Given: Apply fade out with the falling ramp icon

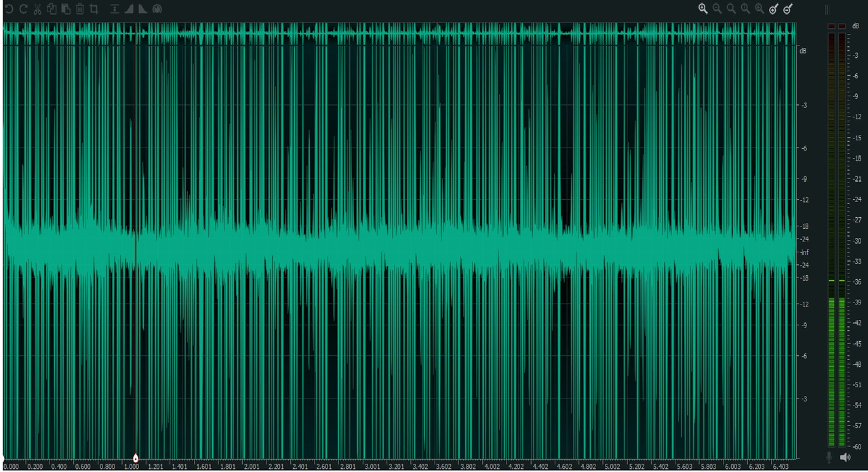Looking at the screenshot, I should coord(142,9).
